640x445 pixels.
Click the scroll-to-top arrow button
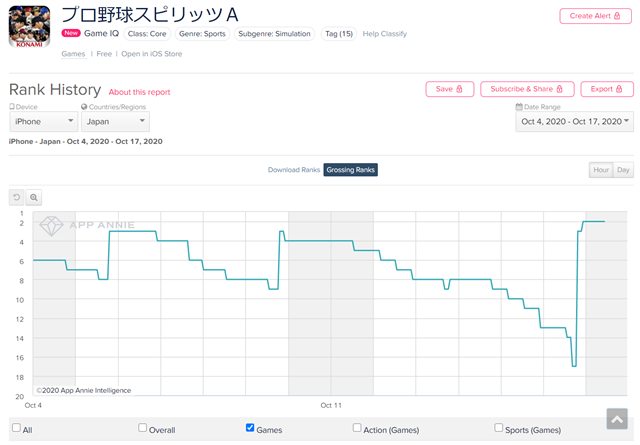pyautogui.click(x=617, y=419)
